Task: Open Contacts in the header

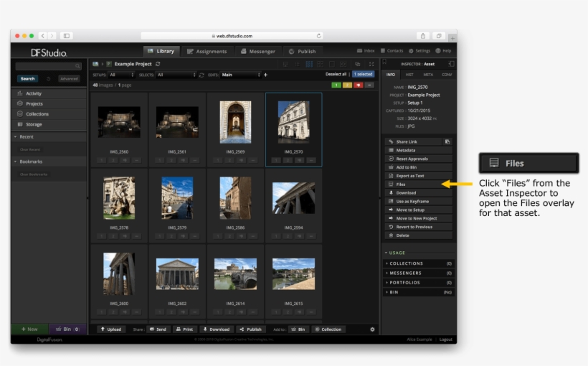Action: (x=392, y=51)
